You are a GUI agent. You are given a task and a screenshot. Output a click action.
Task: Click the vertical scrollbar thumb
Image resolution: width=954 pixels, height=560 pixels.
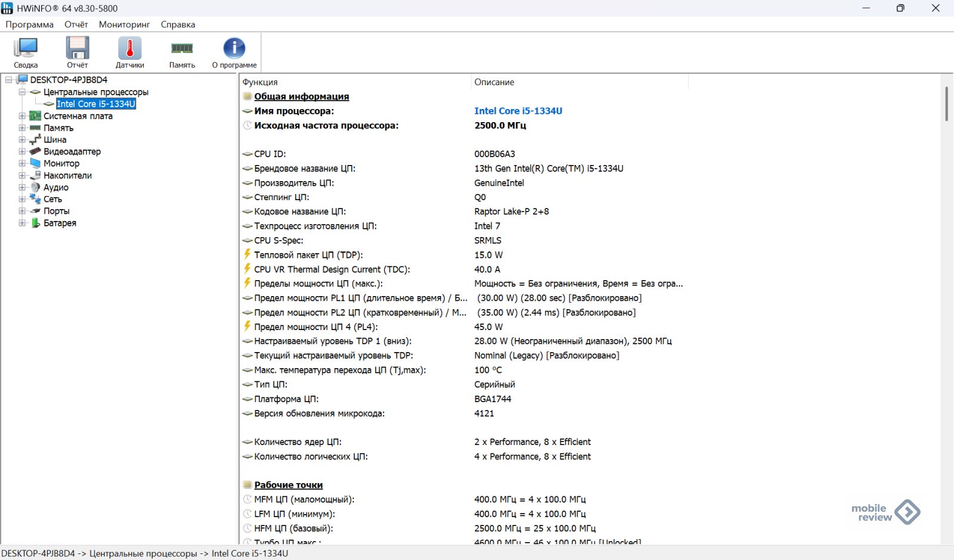click(946, 104)
